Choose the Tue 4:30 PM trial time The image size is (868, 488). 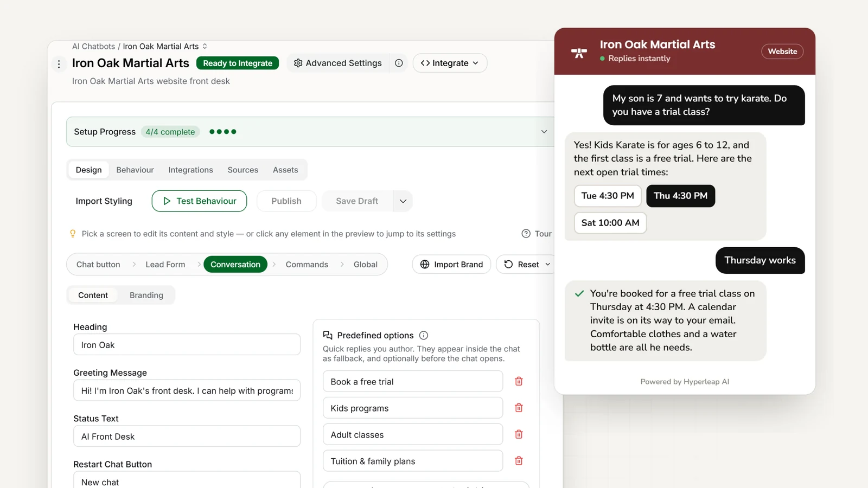(x=608, y=196)
